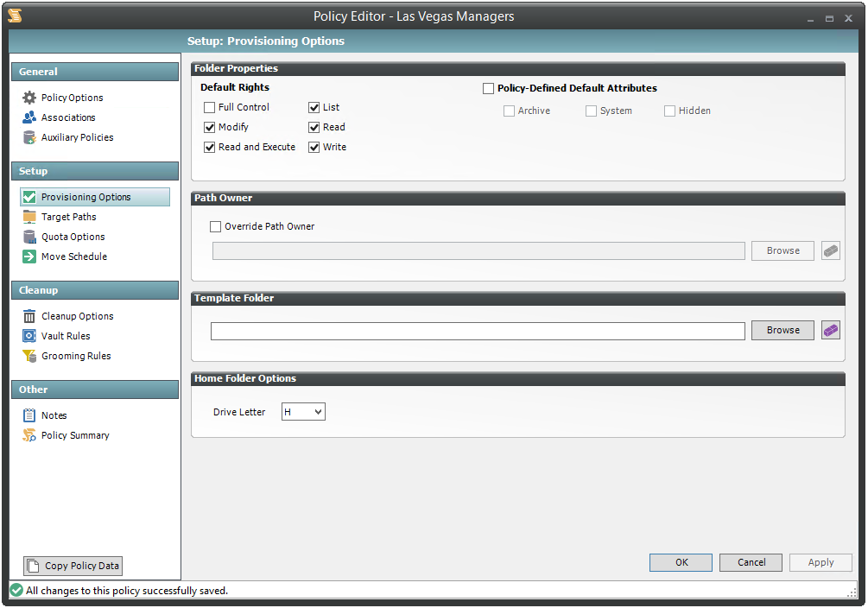
Task: Click the Cleanup Options trash icon
Action: [x=29, y=316]
